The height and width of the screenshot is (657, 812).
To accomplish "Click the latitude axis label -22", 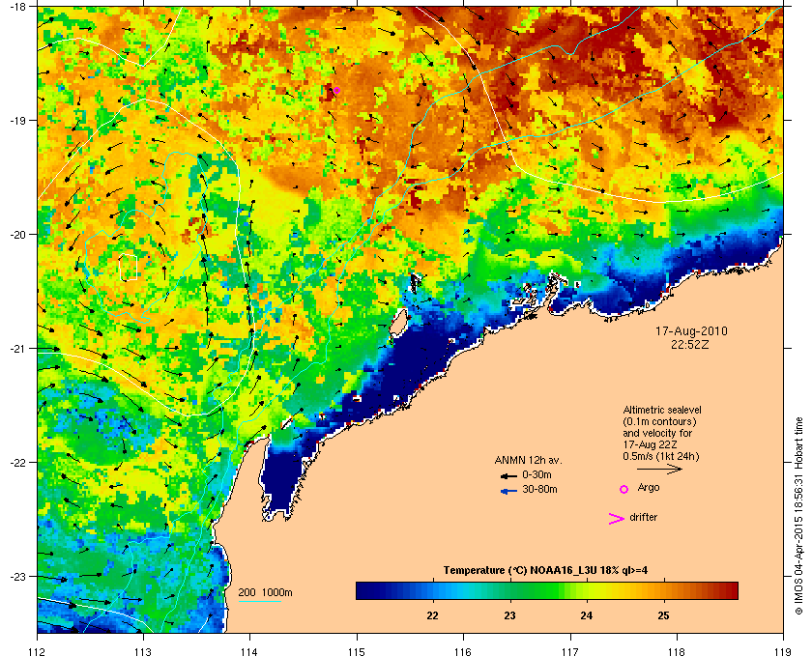I will coord(17,462).
